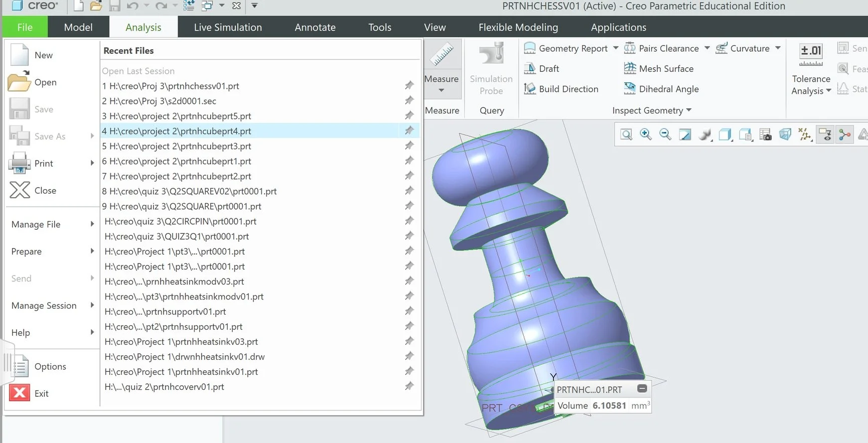The height and width of the screenshot is (443, 868).
Task: Click the Open folder icon in quick access toolbar
Action: click(96, 6)
